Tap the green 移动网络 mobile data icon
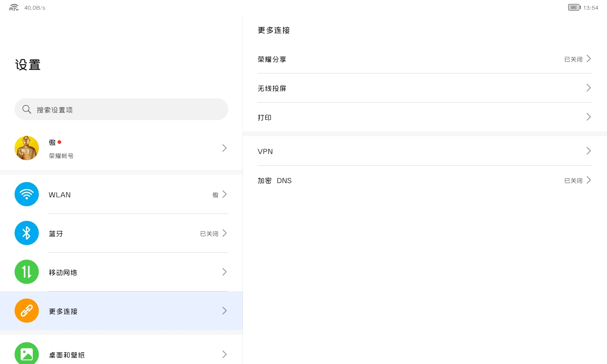Image resolution: width=607 pixels, height=364 pixels. click(27, 272)
